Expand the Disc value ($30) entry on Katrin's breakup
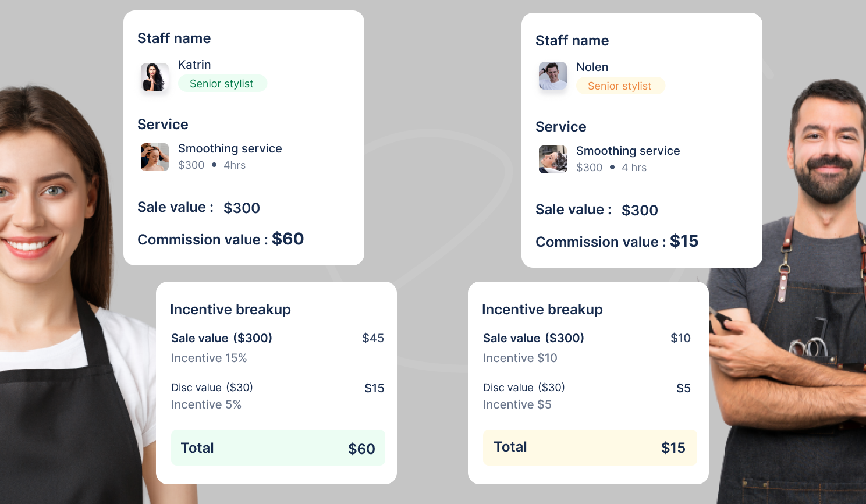Image resolution: width=866 pixels, height=504 pixels. tap(212, 387)
